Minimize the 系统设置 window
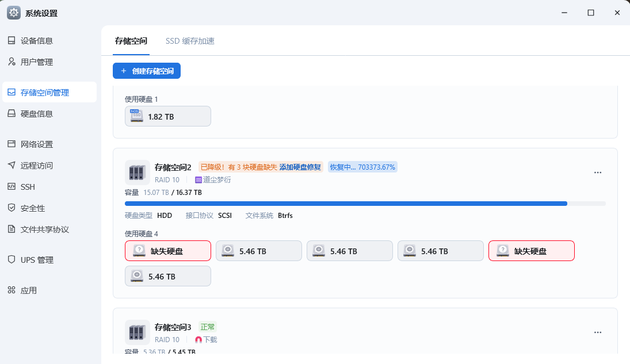The width and height of the screenshot is (630, 364). pos(564,13)
